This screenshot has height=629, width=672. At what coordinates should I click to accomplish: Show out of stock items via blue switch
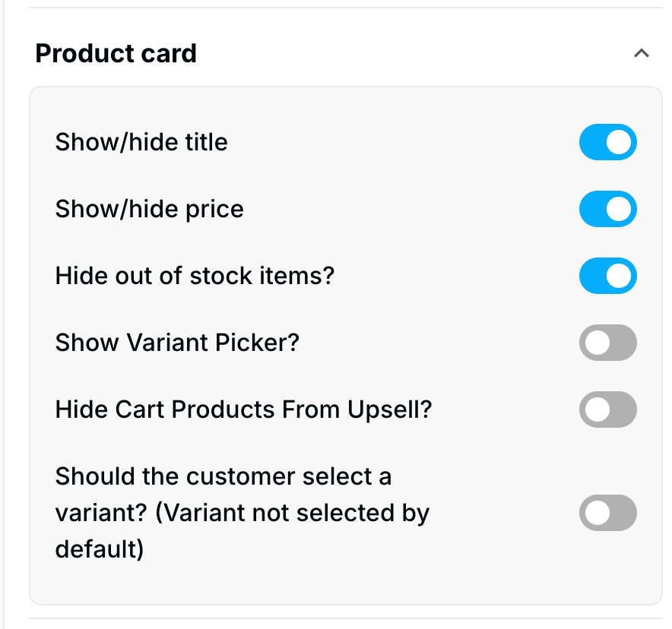pos(607,277)
